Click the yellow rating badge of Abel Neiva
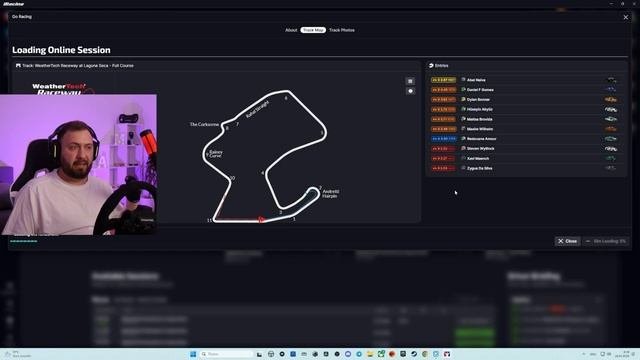The image size is (640, 360). point(443,80)
